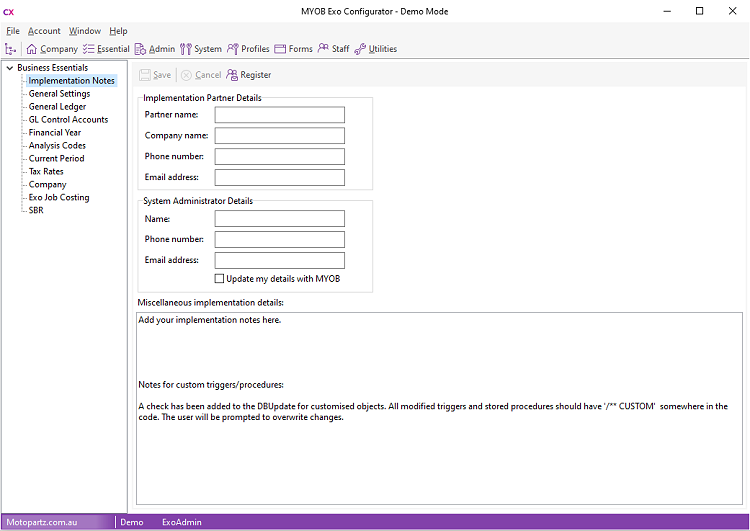Image resolution: width=750 pixels, height=531 pixels.
Task: Open the Window menu
Action: pos(85,31)
